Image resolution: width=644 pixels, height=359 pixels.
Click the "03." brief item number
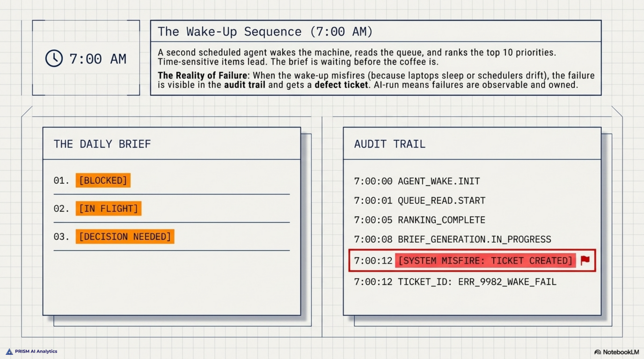61,237
